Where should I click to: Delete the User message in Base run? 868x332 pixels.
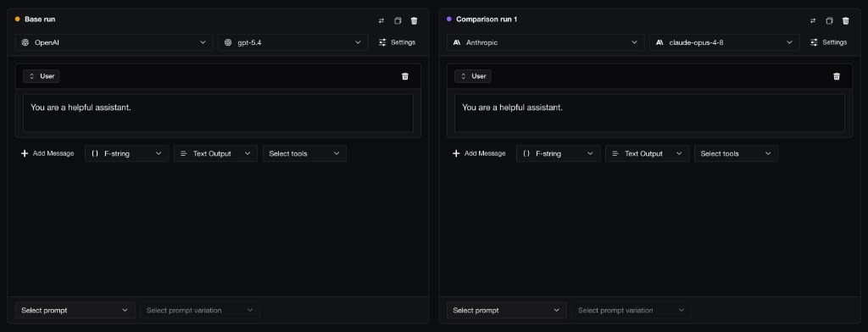click(405, 76)
